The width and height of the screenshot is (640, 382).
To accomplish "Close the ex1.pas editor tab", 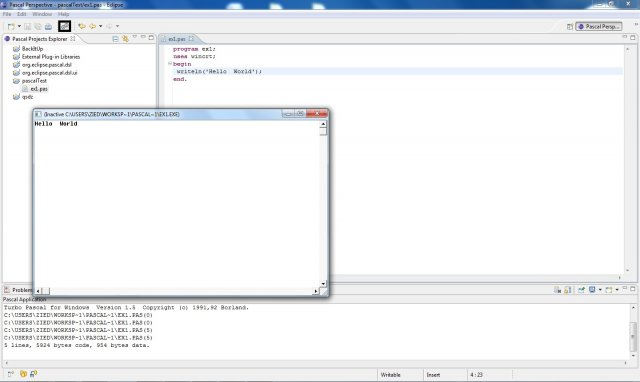I will (191, 38).
